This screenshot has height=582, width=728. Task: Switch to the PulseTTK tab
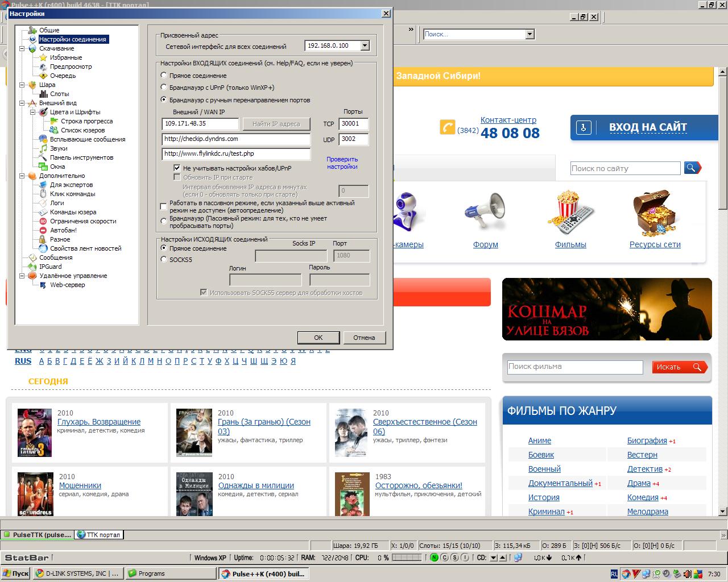38,534
